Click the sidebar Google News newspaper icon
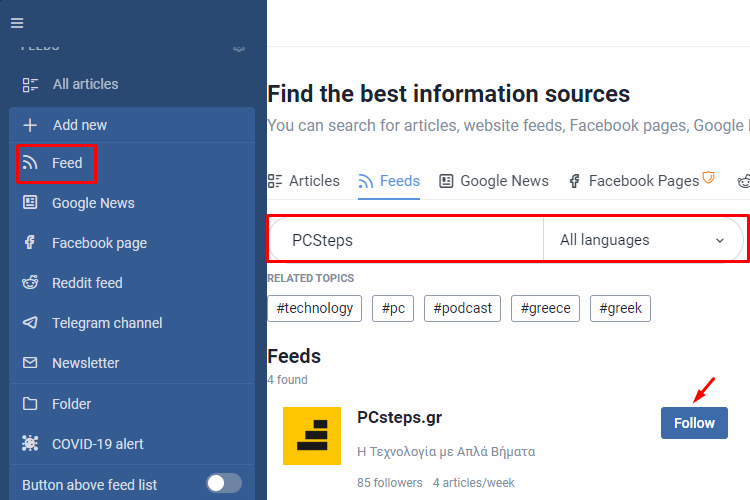This screenshot has height=500, width=750. click(30, 202)
